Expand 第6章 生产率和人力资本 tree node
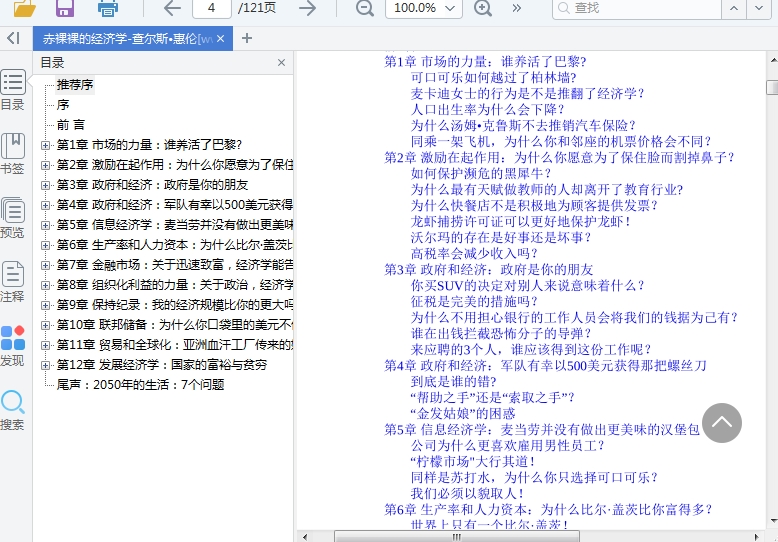The image size is (778, 542). point(46,245)
